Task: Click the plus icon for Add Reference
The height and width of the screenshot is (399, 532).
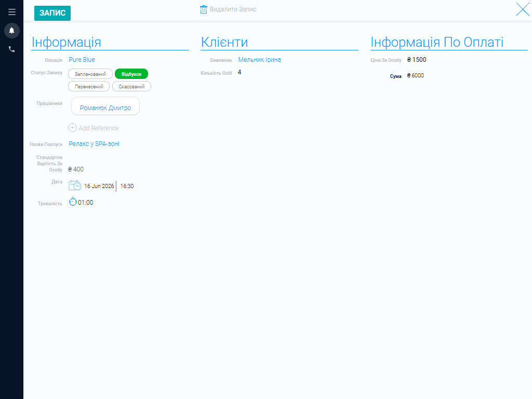Action: pos(72,128)
